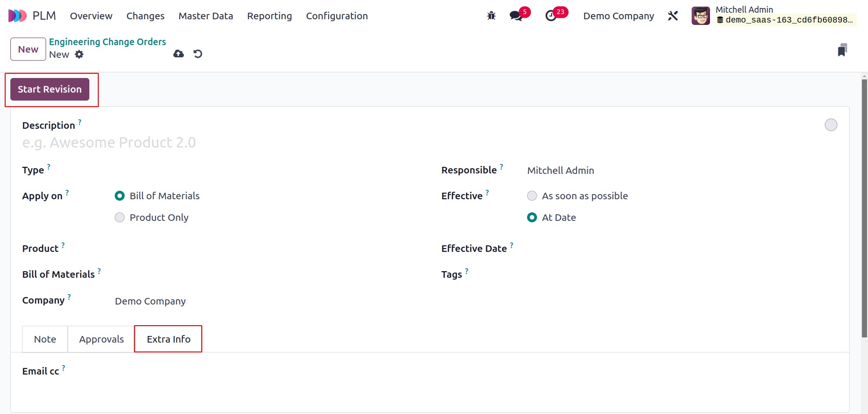Viewport: 868px width, 414px height.
Task: Switch to the Approvals tab
Action: click(x=102, y=339)
